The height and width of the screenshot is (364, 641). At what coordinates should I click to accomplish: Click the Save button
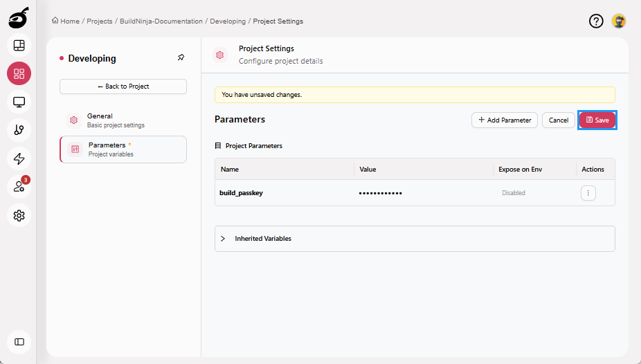click(x=597, y=120)
